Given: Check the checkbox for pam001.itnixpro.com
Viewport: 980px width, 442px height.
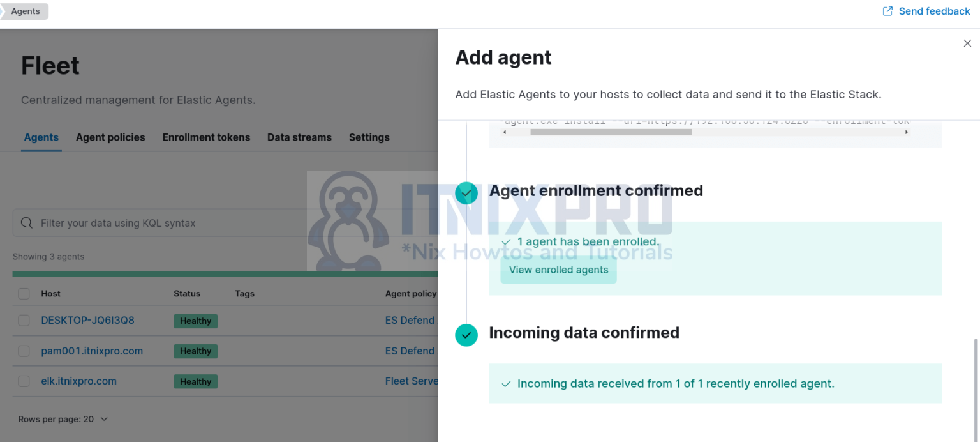Looking at the screenshot, I should point(24,351).
